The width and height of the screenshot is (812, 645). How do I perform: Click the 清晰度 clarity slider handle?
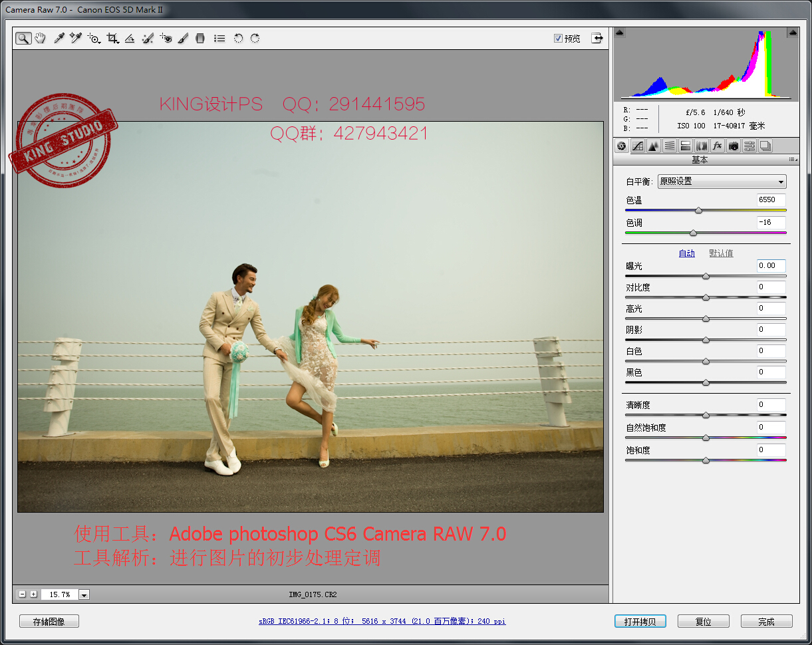pyautogui.click(x=706, y=415)
